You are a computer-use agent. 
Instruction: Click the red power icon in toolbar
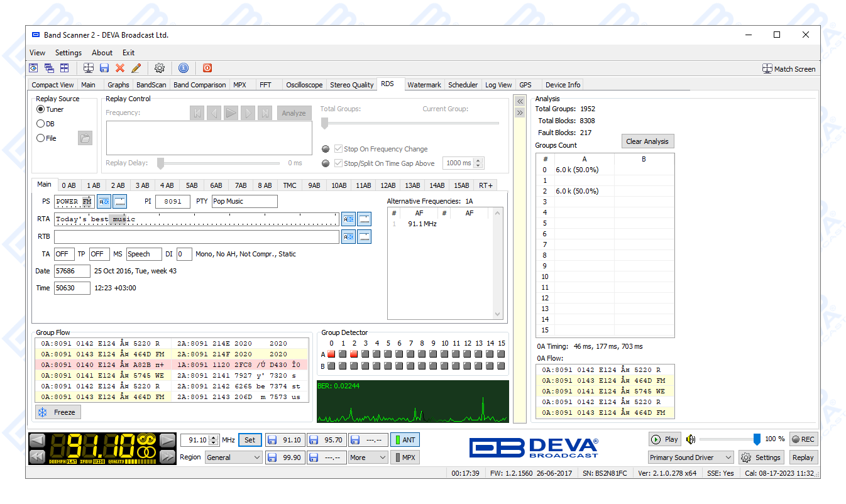click(207, 68)
